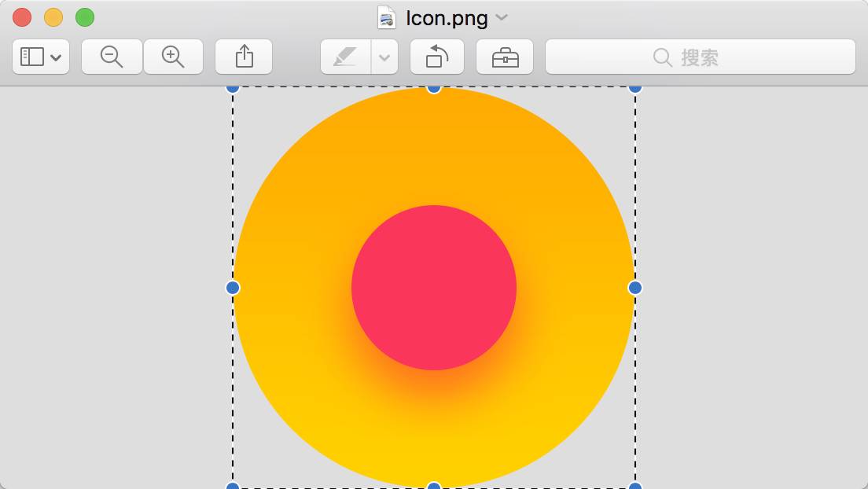
Task: Click the right-middle selection handle
Action: (x=635, y=288)
